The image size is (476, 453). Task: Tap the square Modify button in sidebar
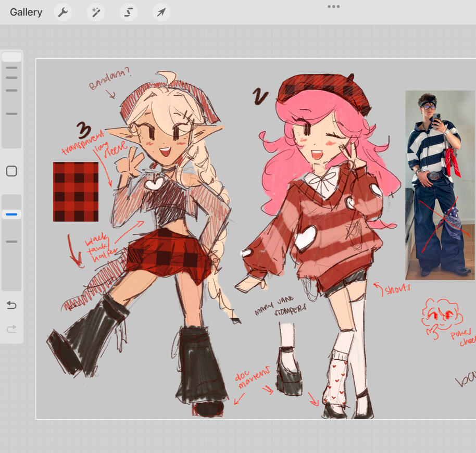click(x=11, y=171)
